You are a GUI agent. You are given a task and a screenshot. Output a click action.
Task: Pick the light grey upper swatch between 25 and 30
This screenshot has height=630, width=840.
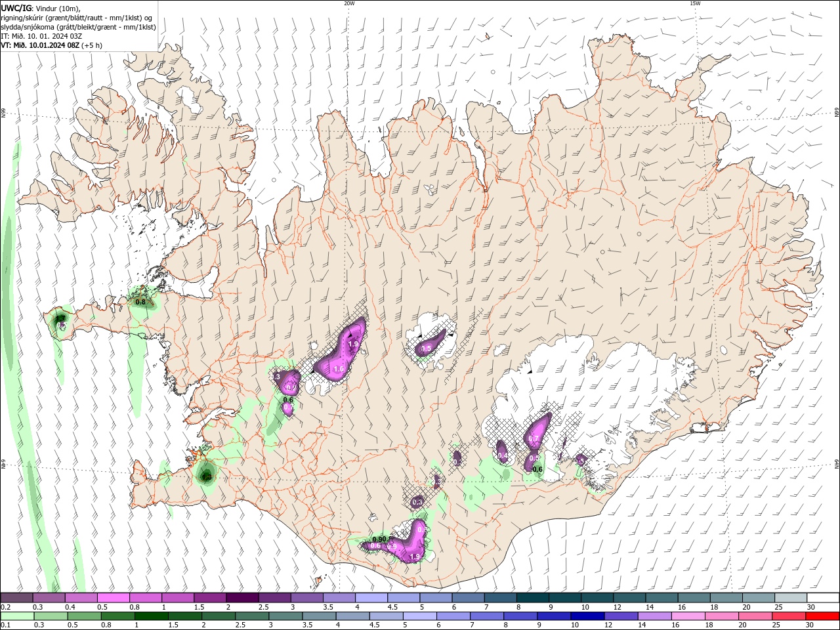[x=790, y=597]
